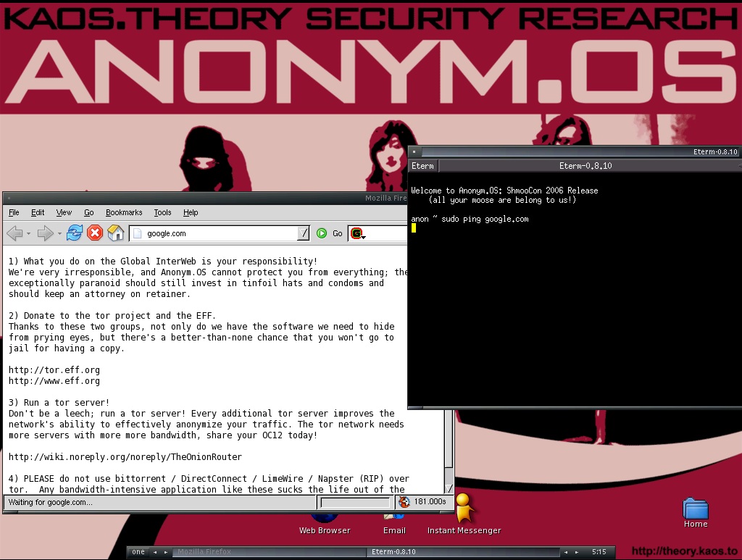742x560 pixels.
Task: Click the 'Welcome to Anonym.OS' terminal line
Action: pyautogui.click(x=504, y=191)
